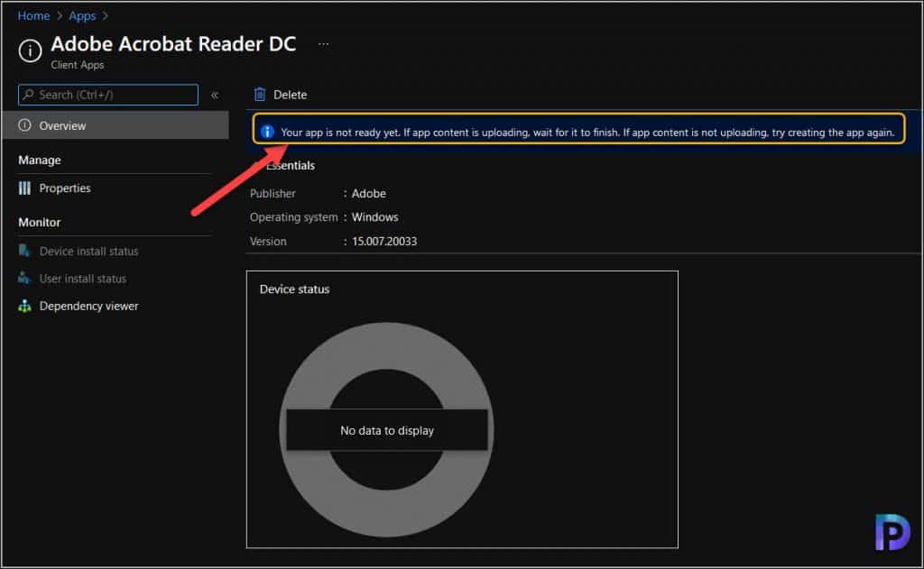Click the blue info icon in banner

pos(267,132)
